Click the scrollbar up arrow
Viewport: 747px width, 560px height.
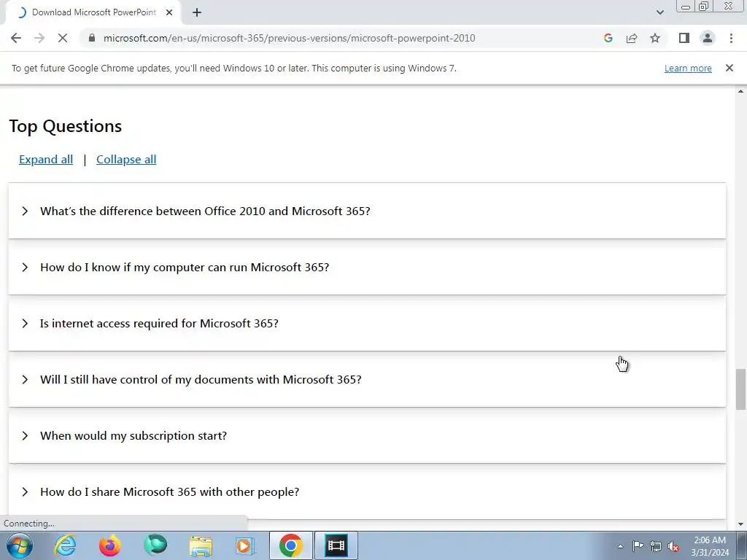tap(740, 91)
